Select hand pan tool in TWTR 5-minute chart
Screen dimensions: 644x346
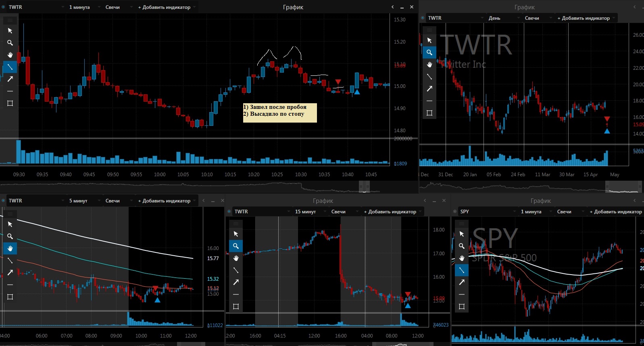10,248
